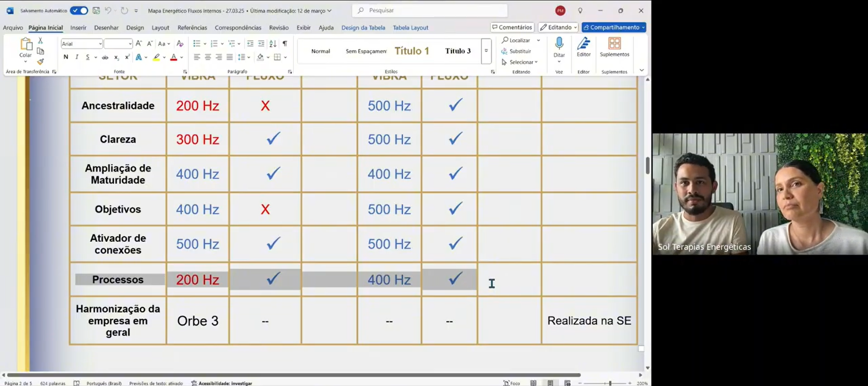Viewport: 868px width, 386px height.
Task: Open the Editando mode dropdown
Action: tap(558, 27)
